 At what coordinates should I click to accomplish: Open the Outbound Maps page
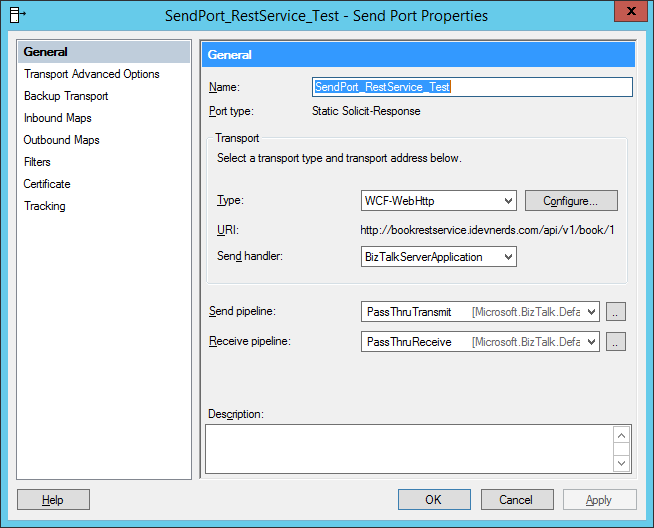tap(61, 140)
